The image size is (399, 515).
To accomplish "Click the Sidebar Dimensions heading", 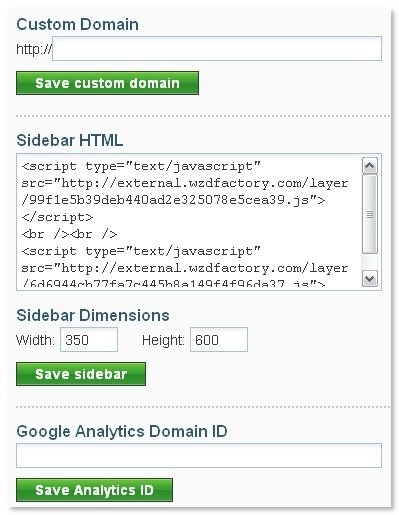I will (x=93, y=315).
